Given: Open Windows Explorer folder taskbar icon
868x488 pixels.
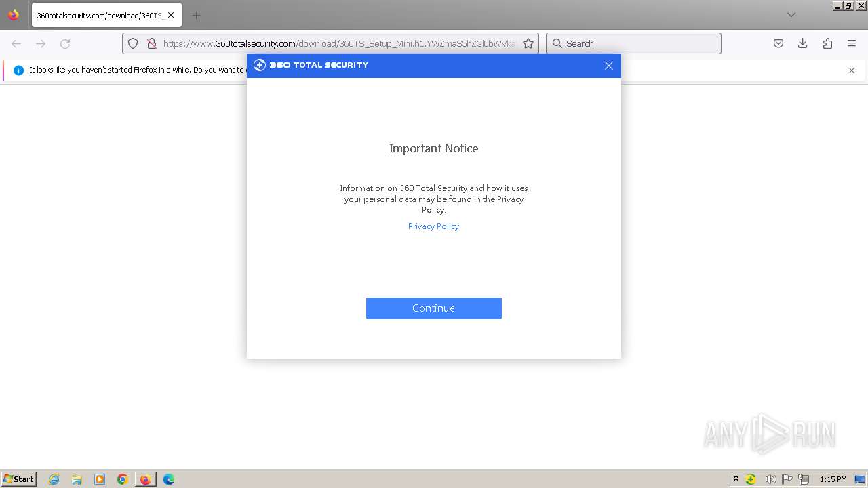Looking at the screenshot, I should 77,479.
